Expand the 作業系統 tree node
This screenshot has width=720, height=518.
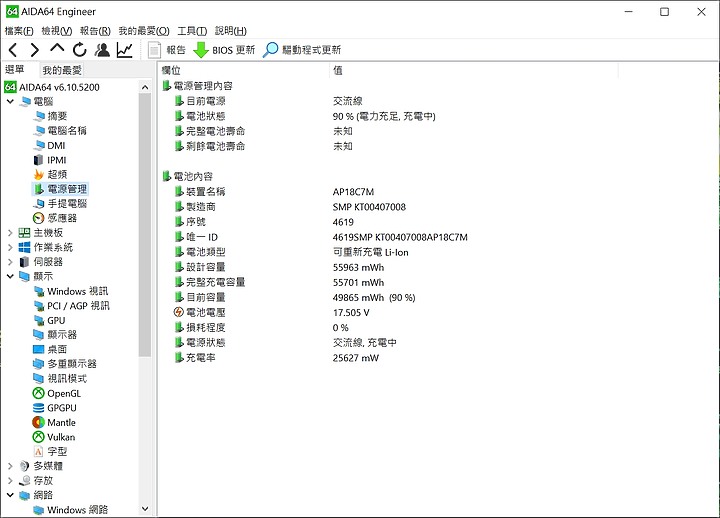[x=10, y=248]
